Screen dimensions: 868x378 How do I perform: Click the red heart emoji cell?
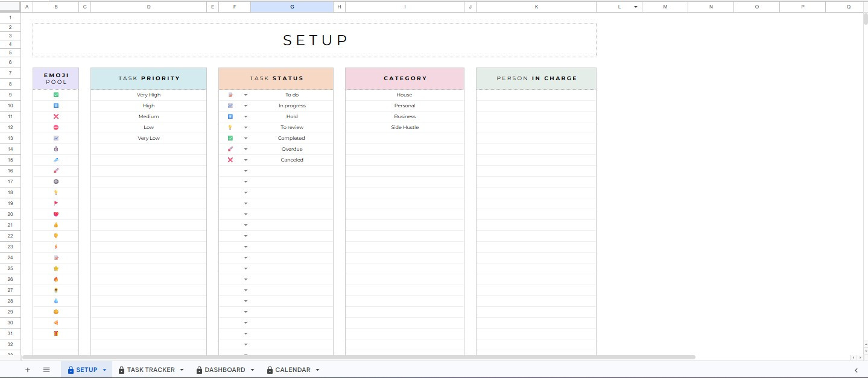[56, 214]
